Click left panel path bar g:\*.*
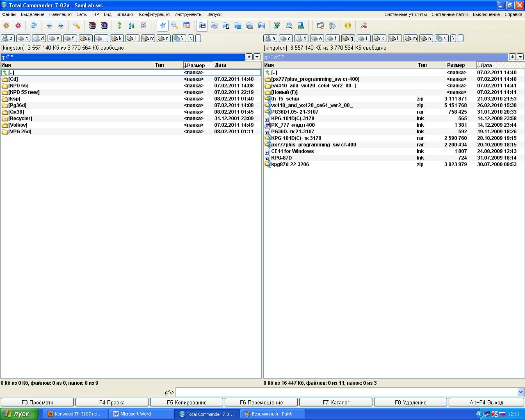Viewport: 525px width, 420px height. [x=123, y=57]
